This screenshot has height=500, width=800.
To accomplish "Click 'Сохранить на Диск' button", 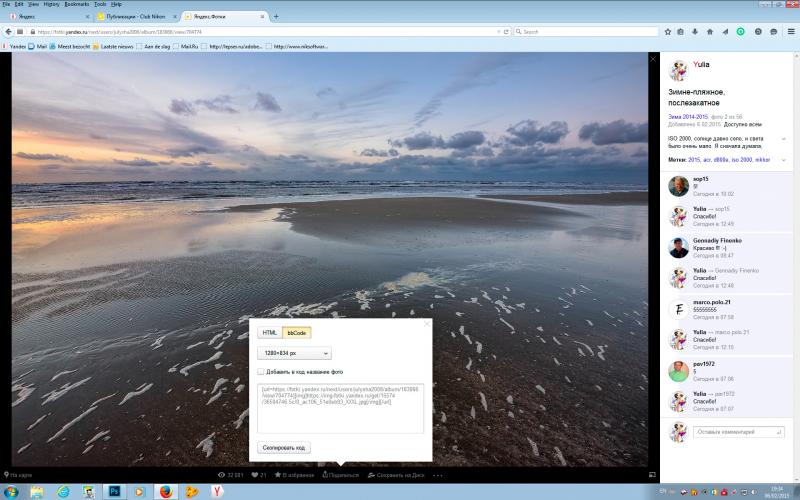I will (396, 475).
